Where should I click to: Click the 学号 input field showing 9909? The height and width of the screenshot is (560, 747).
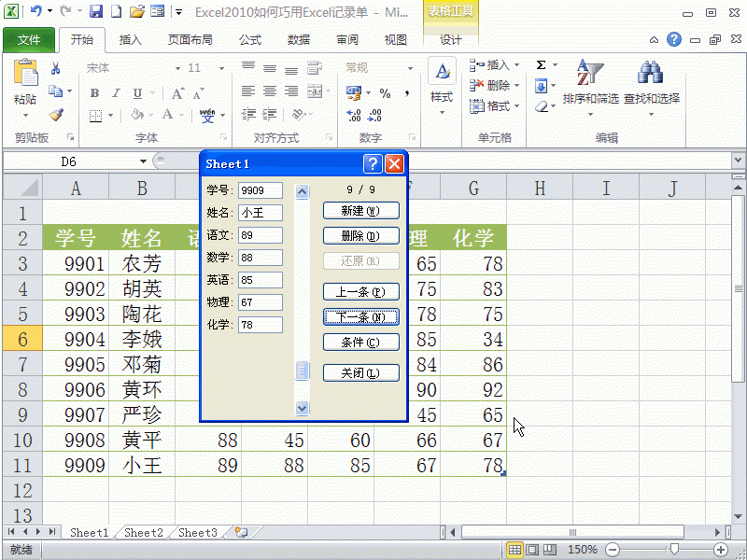tap(260, 189)
